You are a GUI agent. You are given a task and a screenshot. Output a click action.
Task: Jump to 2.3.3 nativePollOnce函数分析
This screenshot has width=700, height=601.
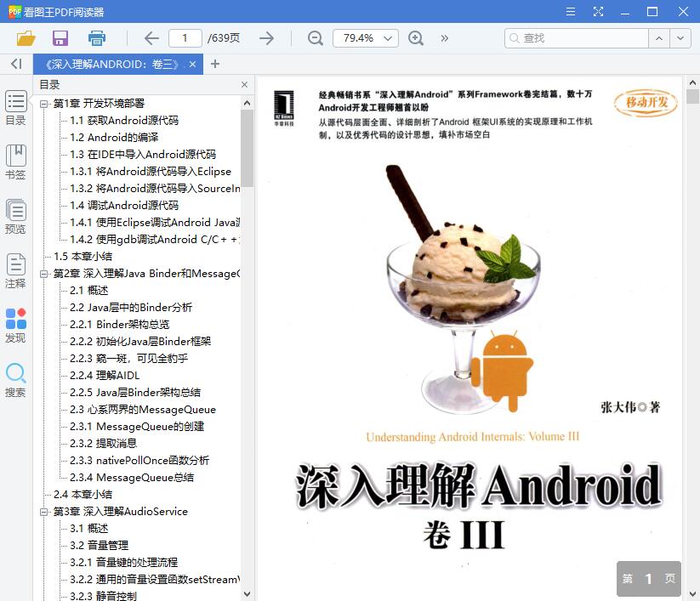139,460
